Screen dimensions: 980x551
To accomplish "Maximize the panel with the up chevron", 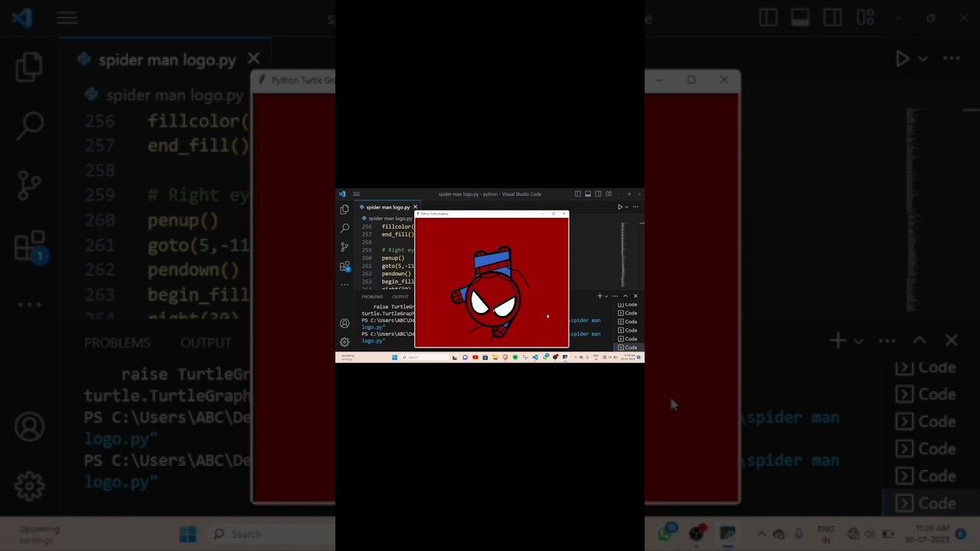I will tap(625, 296).
